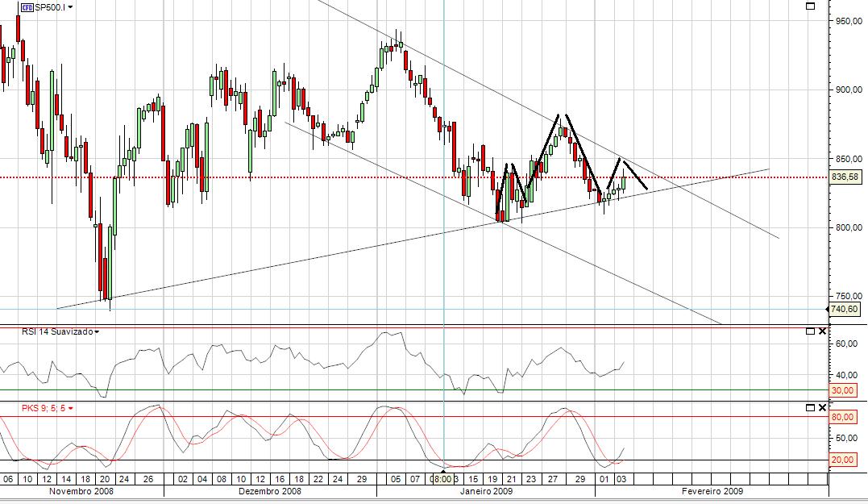Click the RSI 30,00 level label
The height and width of the screenshot is (504, 868).
pos(843,390)
